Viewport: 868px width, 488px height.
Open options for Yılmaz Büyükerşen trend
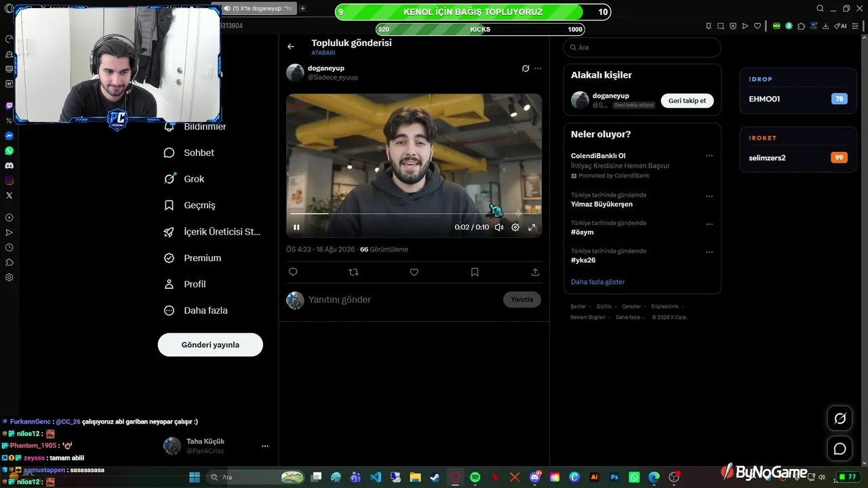709,197
